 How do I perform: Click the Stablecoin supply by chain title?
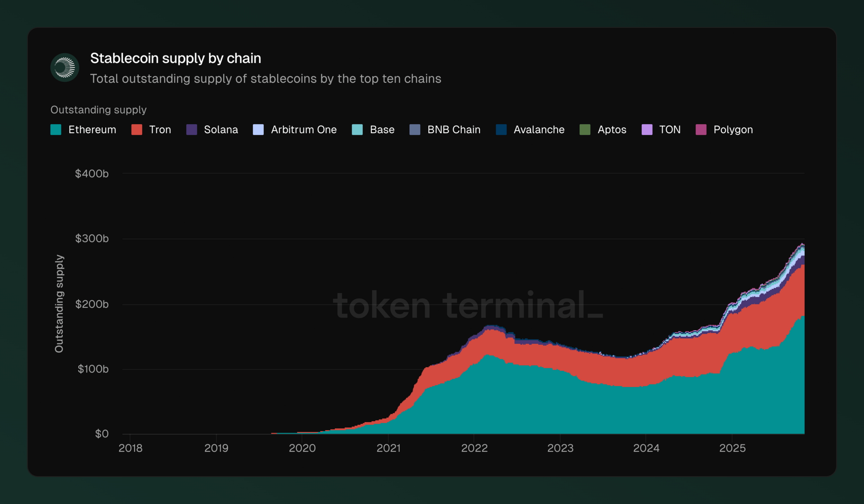pyautogui.click(x=175, y=58)
